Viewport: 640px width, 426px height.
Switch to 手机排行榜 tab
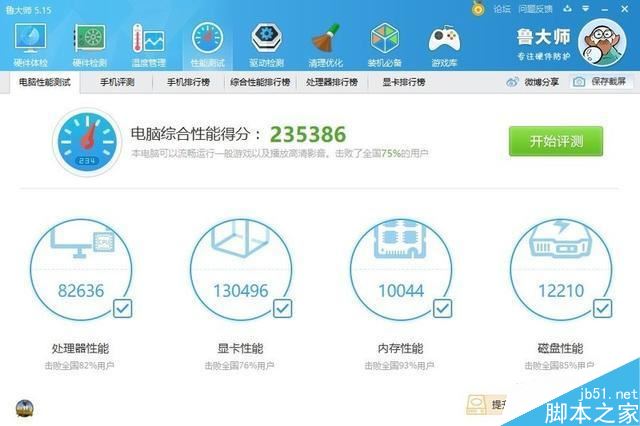click(189, 82)
